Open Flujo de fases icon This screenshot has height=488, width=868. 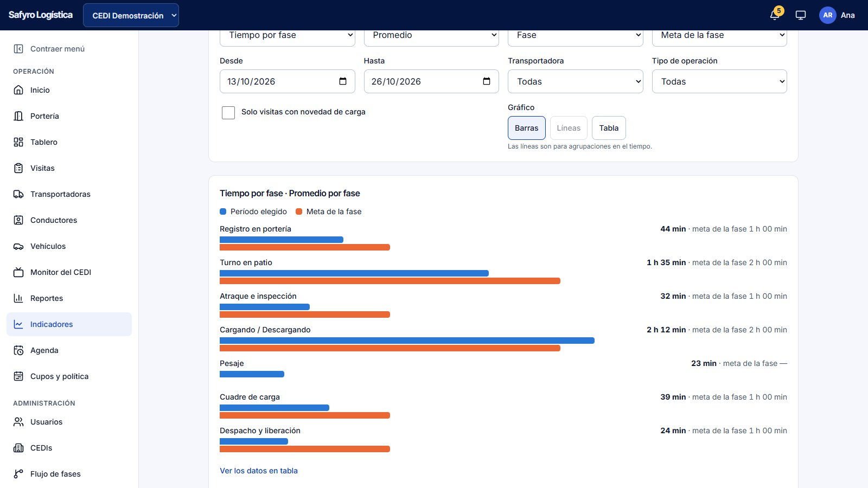click(18, 474)
